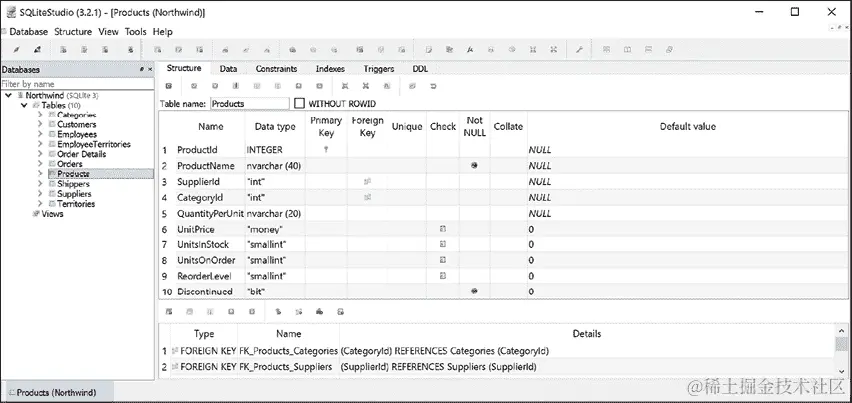Toggle the WITHOUT ROWID checkbox

[x=299, y=103]
